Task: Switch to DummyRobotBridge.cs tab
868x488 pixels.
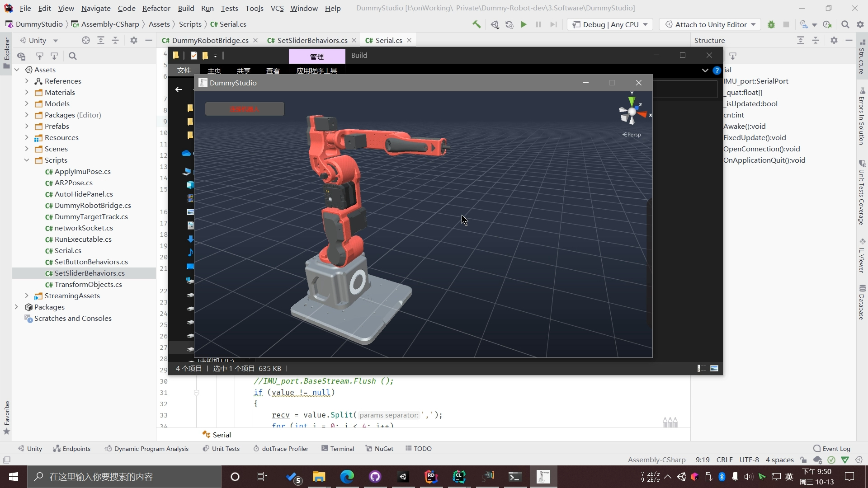Action: pyautogui.click(x=210, y=40)
